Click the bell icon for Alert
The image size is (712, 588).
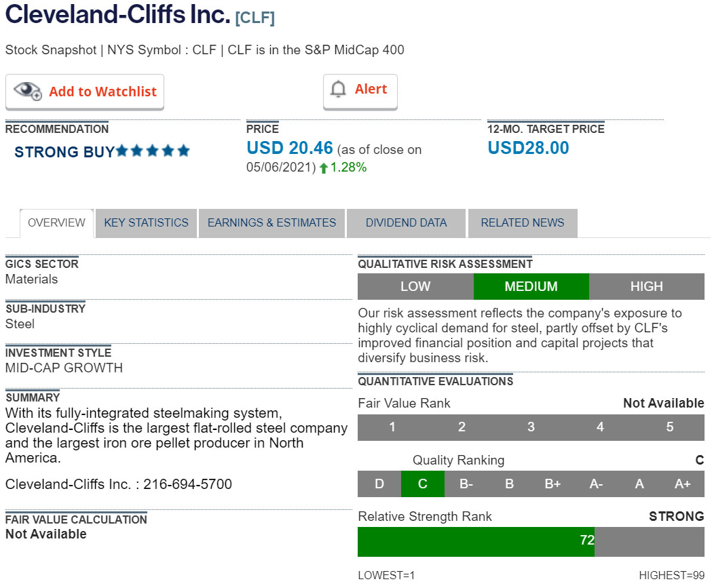click(338, 89)
